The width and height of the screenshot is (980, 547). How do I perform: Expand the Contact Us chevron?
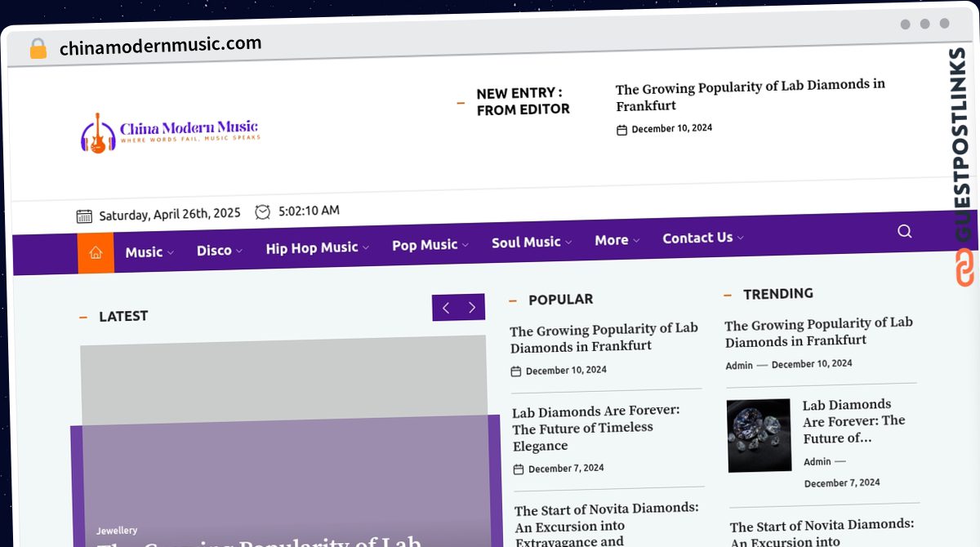coord(741,238)
